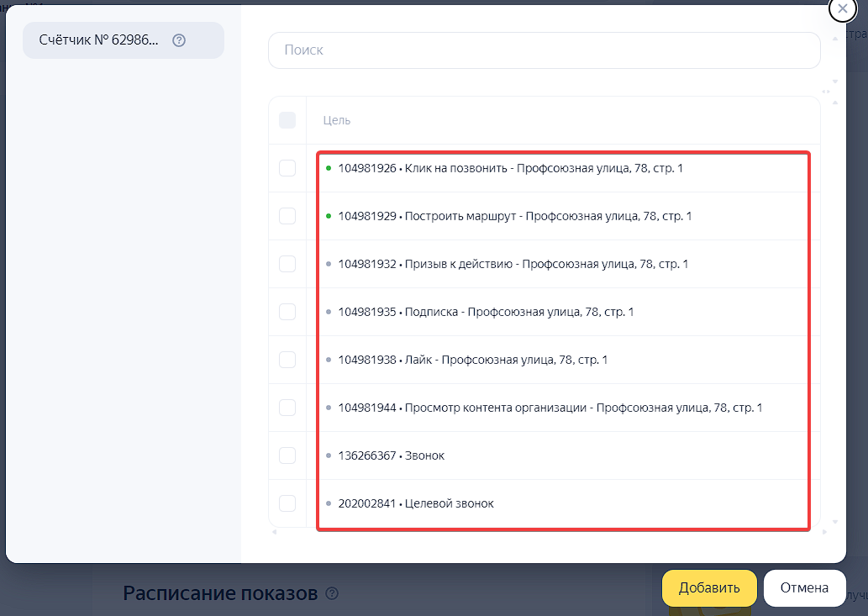Check the Целевой звонок goal checkbox

(x=287, y=503)
